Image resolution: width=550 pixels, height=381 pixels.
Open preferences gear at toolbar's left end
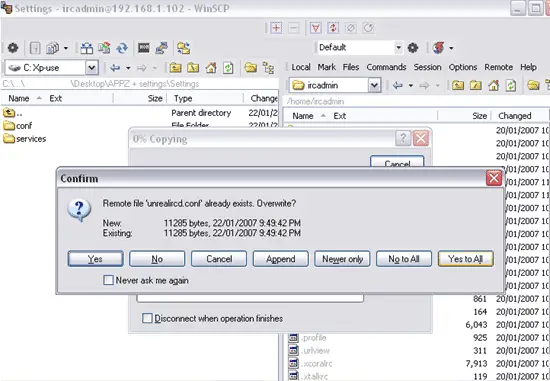click(13, 48)
